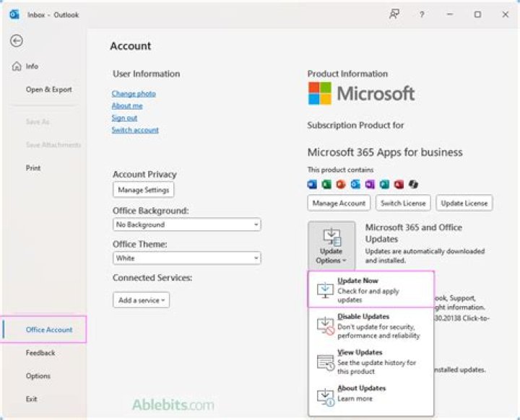Screen dimensions: 520x420
Task: Open the Add a service dropdown
Action: 142,299
